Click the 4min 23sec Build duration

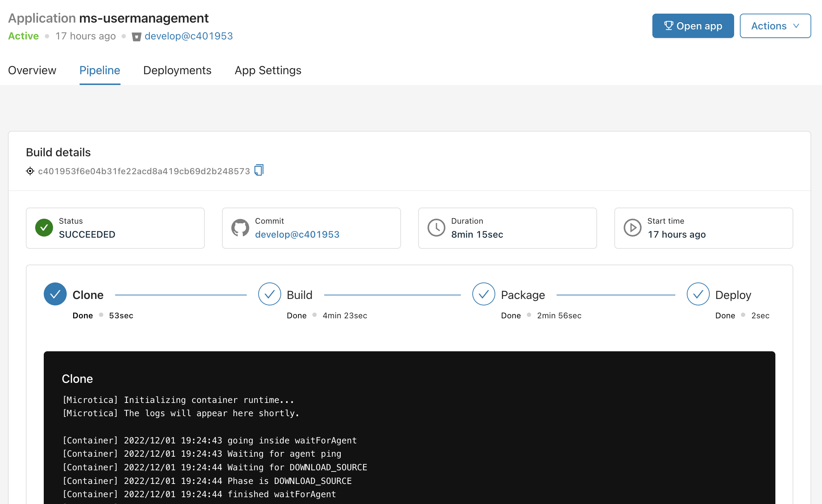click(345, 315)
